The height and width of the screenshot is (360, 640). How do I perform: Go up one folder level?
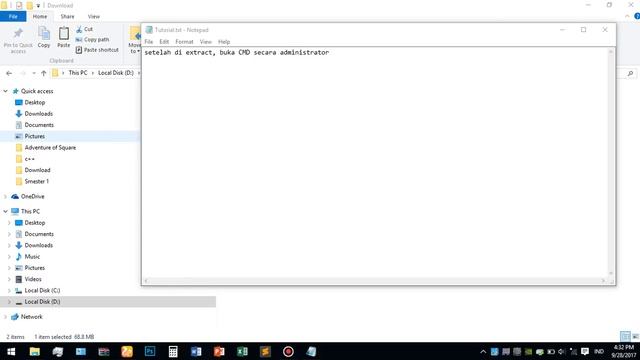(44, 73)
